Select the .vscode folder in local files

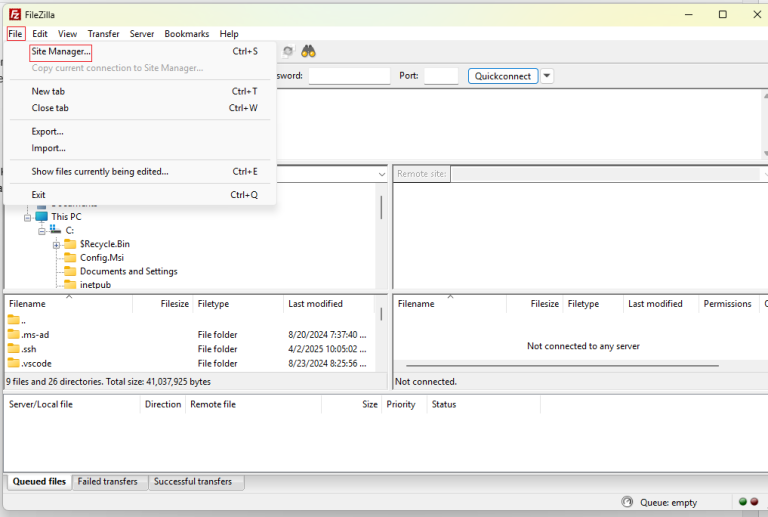point(37,364)
